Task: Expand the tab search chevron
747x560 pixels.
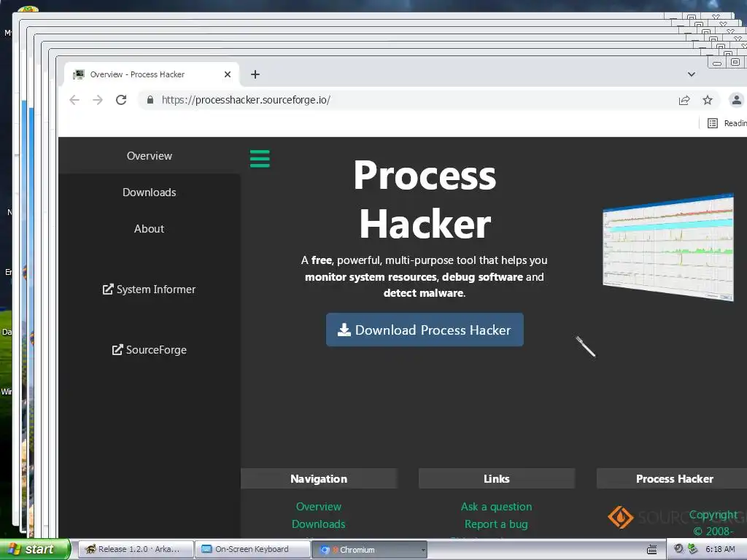Action: pyautogui.click(x=692, y=74)
